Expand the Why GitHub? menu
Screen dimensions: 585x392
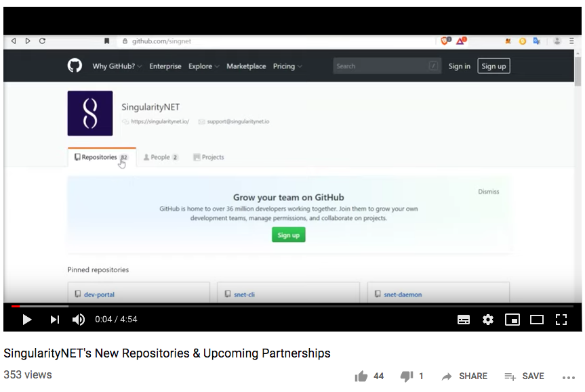117,66
